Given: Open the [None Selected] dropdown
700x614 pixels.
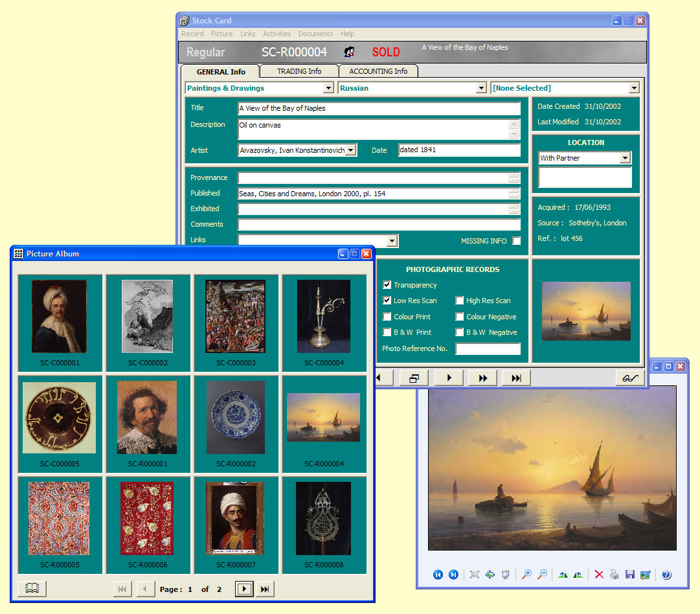Looking at the screenshot, I should tap(634, 88).
